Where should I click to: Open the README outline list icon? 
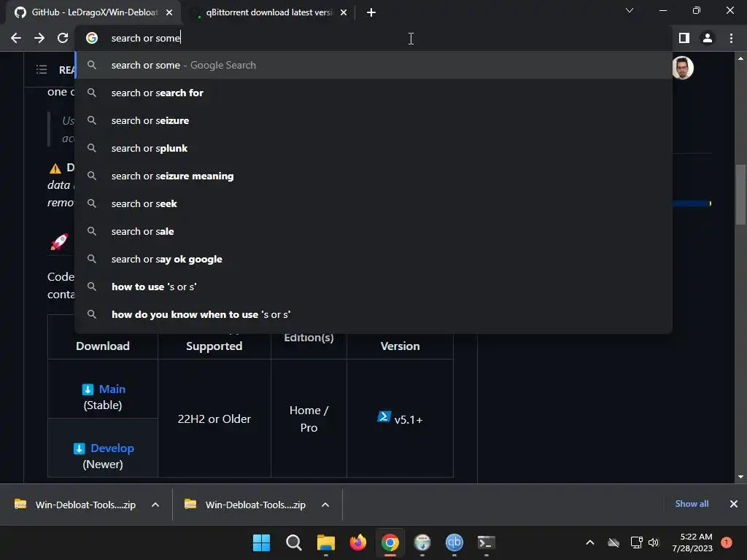(42, 69)
